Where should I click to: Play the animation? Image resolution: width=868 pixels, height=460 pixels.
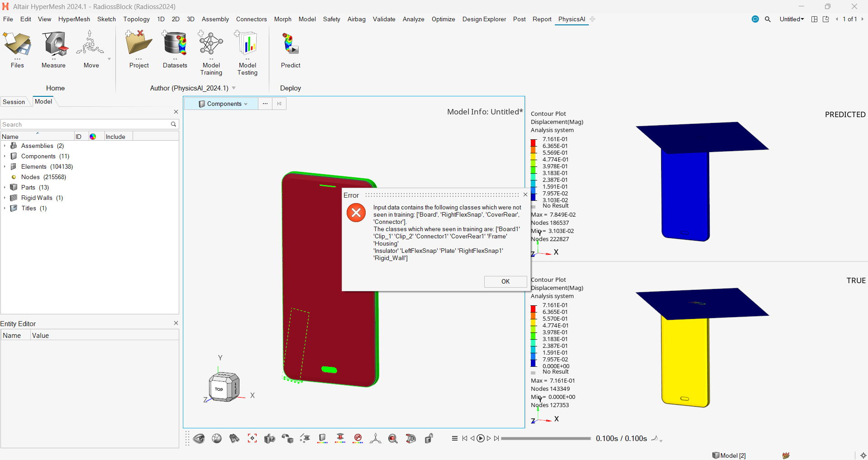coord(481,438)
